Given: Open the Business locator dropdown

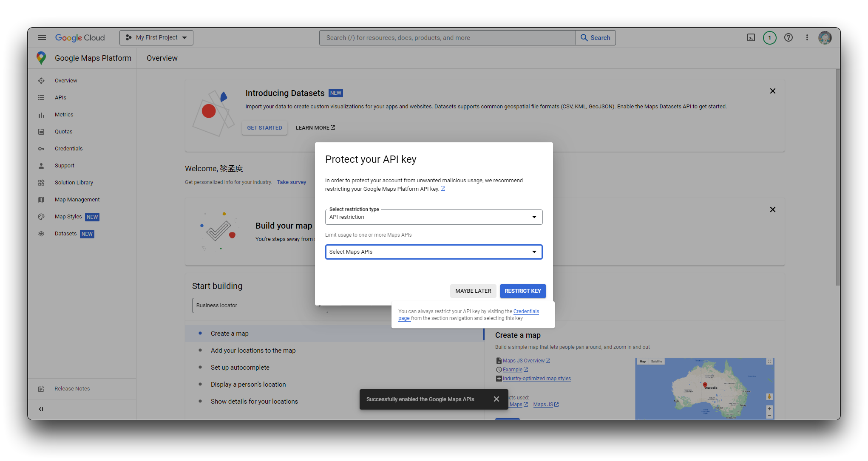Looking at the screenshot, I should pos(260,305).
